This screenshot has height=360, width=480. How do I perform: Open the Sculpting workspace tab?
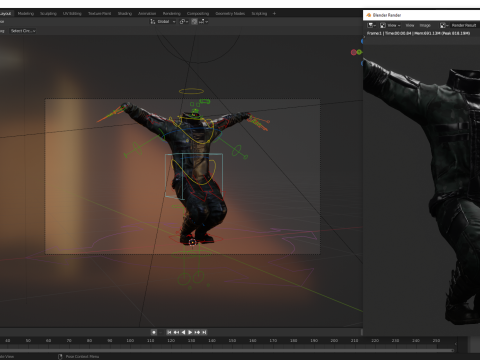[x=48, y=14]
